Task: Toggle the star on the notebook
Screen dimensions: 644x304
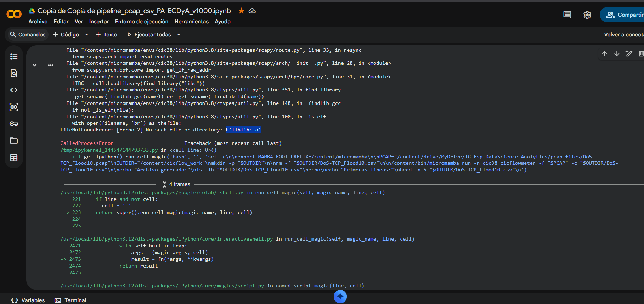Action: 241,11
